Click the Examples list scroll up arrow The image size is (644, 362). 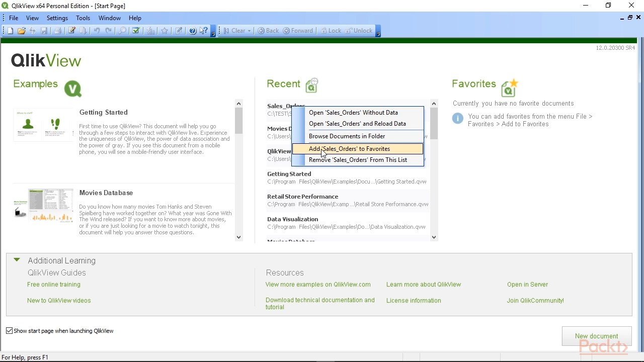238,104
